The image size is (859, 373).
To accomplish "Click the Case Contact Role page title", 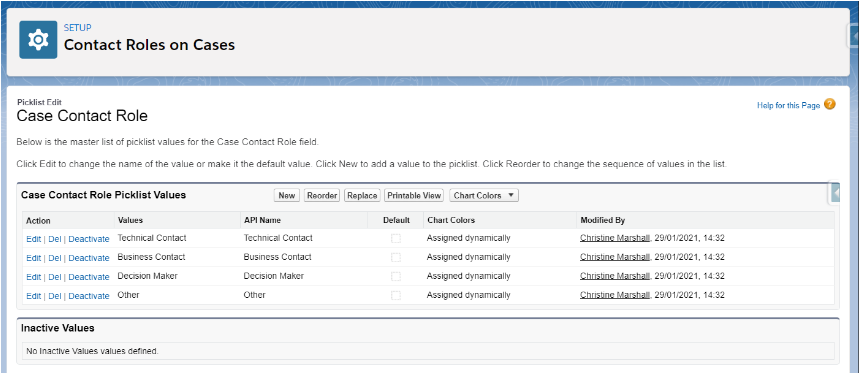I will 82,116.
